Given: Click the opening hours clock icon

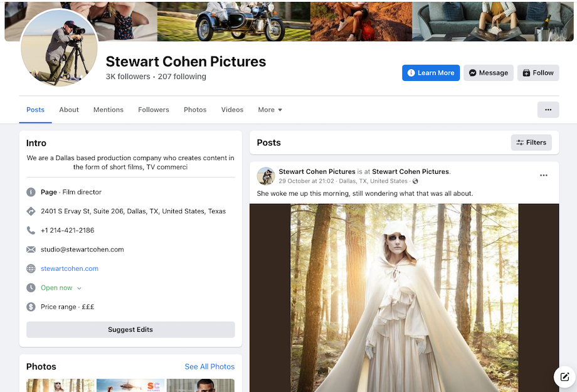Looking at the screenshot, I should pyautogui.click(x=31, y=288).
